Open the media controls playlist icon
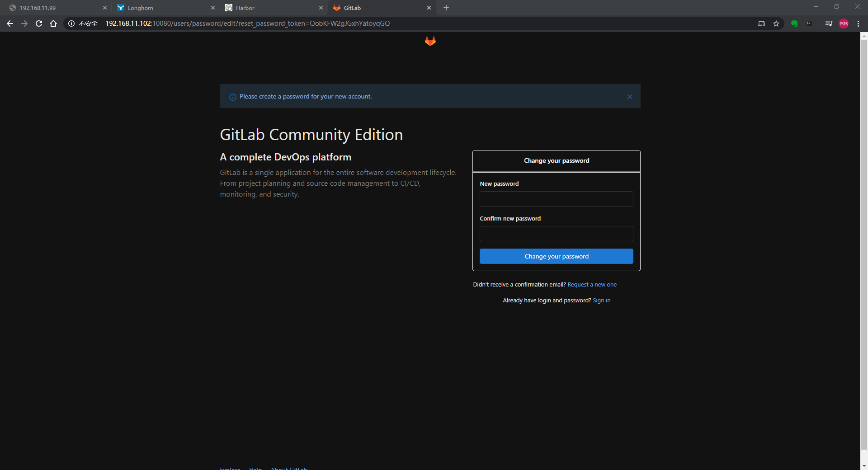This screenshot has height=470, width=868. (x=829, y=23)
